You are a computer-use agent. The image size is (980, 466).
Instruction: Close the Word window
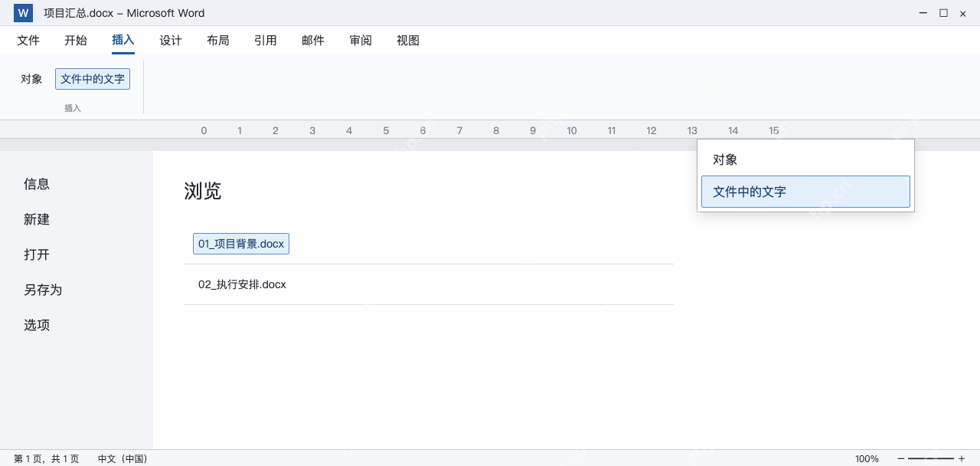962,13
